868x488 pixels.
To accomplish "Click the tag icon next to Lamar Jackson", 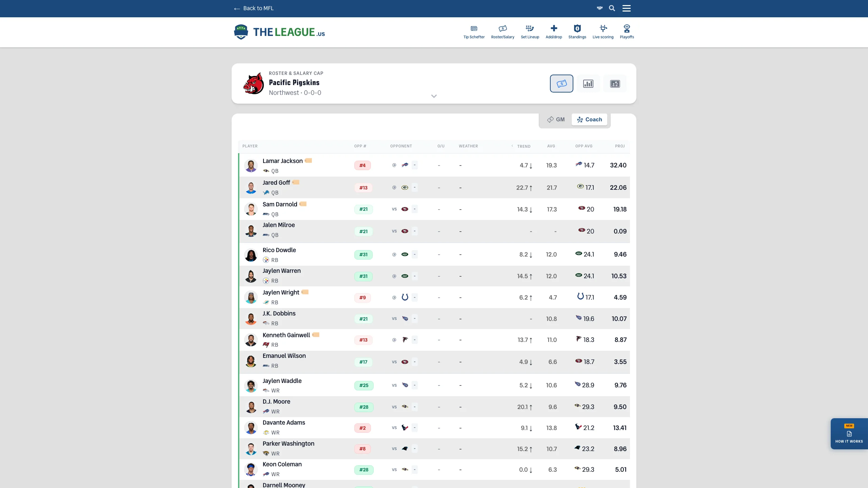I will [308, 161].
